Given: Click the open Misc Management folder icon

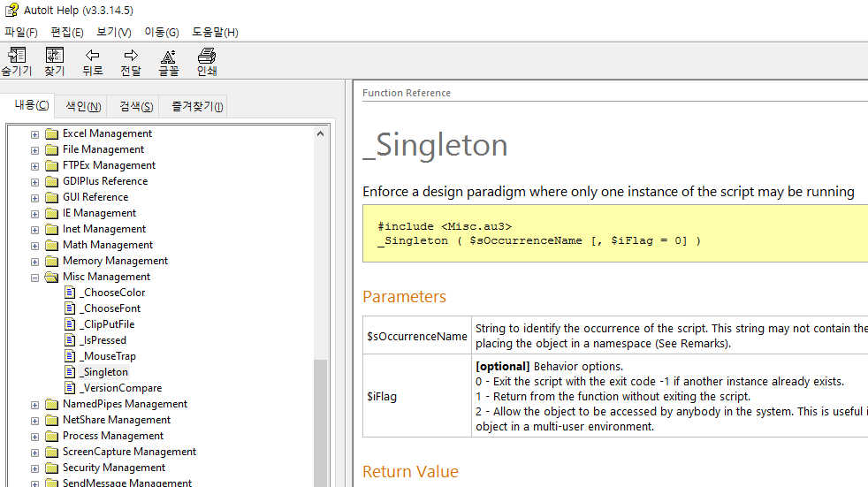Looking at the screenshot, I should click(51, 278).
